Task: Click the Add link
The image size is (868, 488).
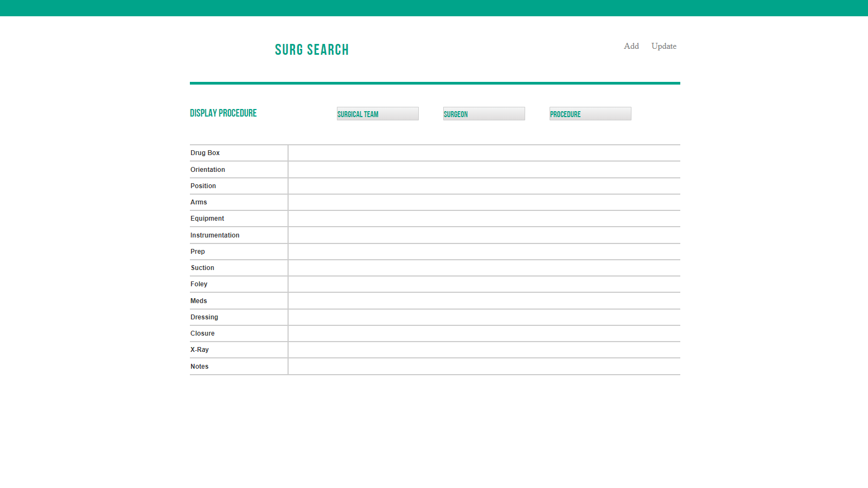Action: 631,46
